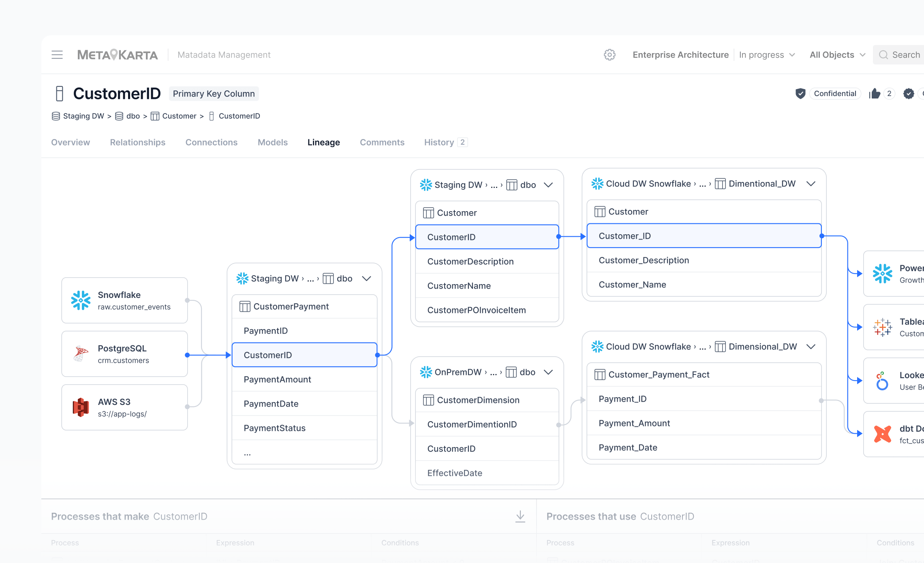Click the thumbs-up like icon
This screenshot has width=924, height=563.
[875, 94]
